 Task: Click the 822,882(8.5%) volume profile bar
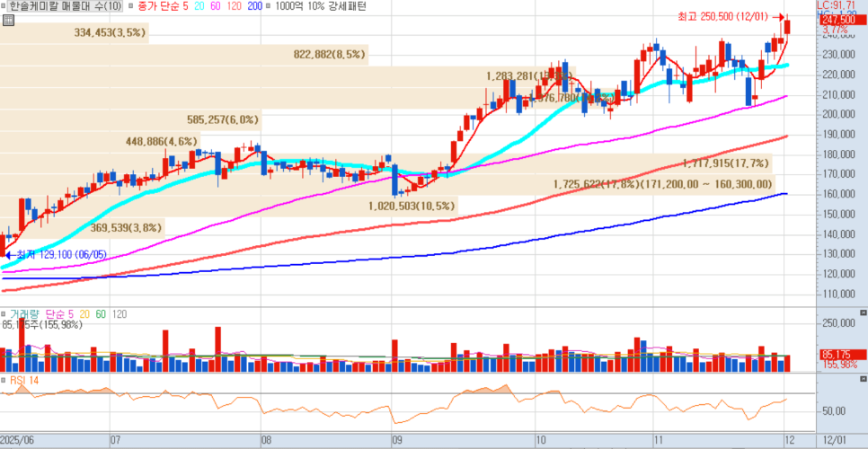(x=184, y=55)
